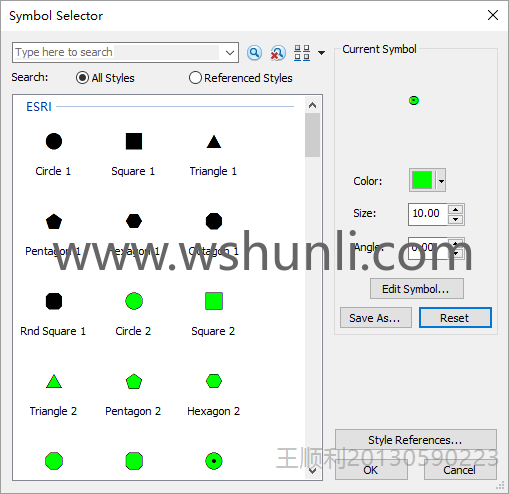Screen dimensions: 509x494
Task: Increase Size with the up arrow
Action: pyautogui.click(x=456, y=209)
